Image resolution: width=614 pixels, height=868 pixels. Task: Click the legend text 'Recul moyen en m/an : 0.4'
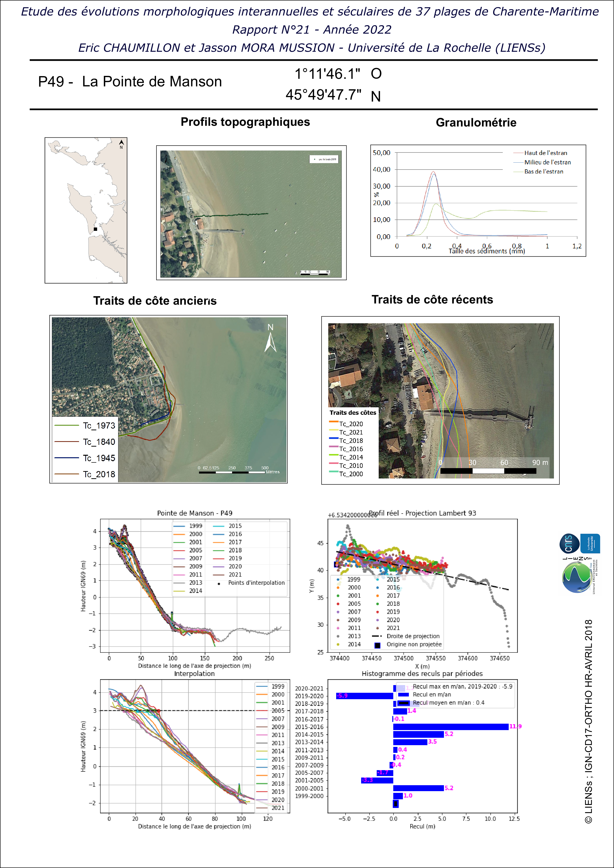(448, 702)
